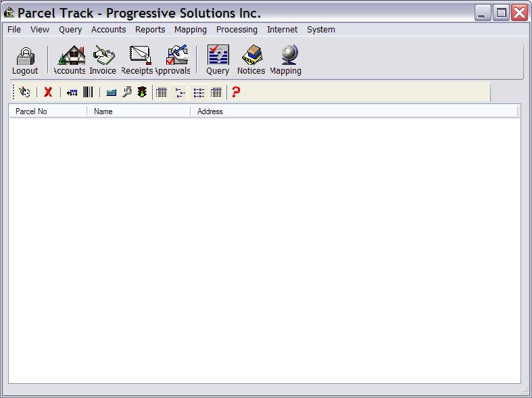532x398 pixels.
Task: Click the Parcel Track title bar icon
Action: (9, 13)
